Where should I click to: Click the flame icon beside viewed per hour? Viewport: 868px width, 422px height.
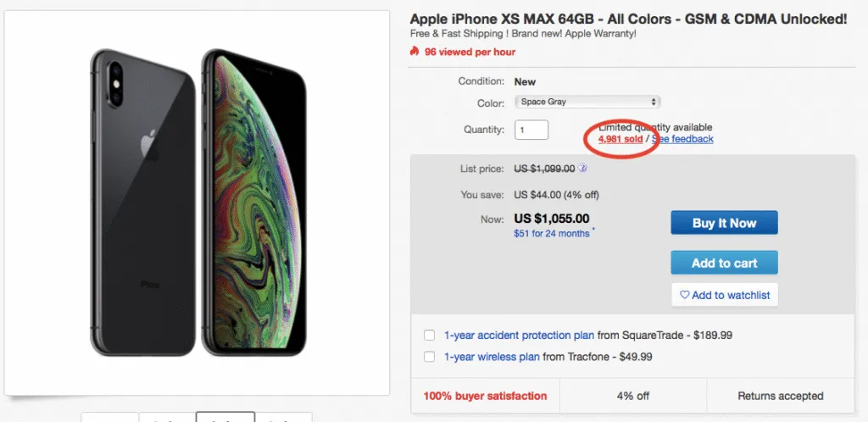coord(415,52)
